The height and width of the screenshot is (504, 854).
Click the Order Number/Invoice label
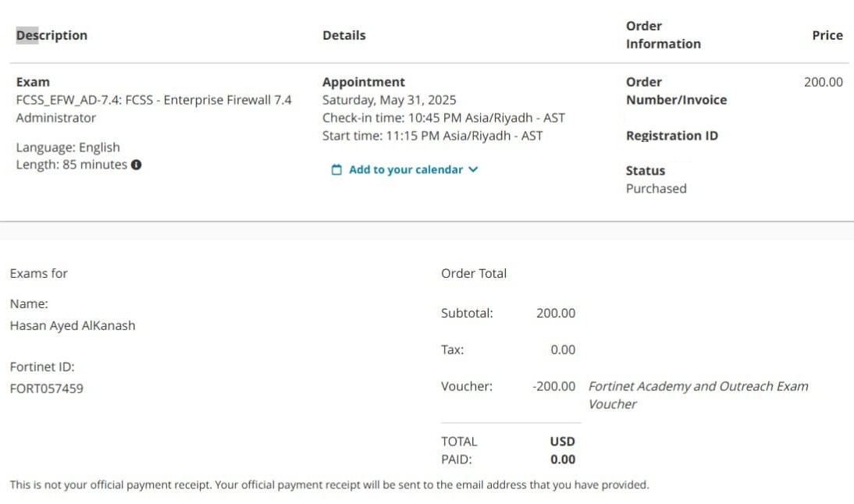tap(676, 91)
